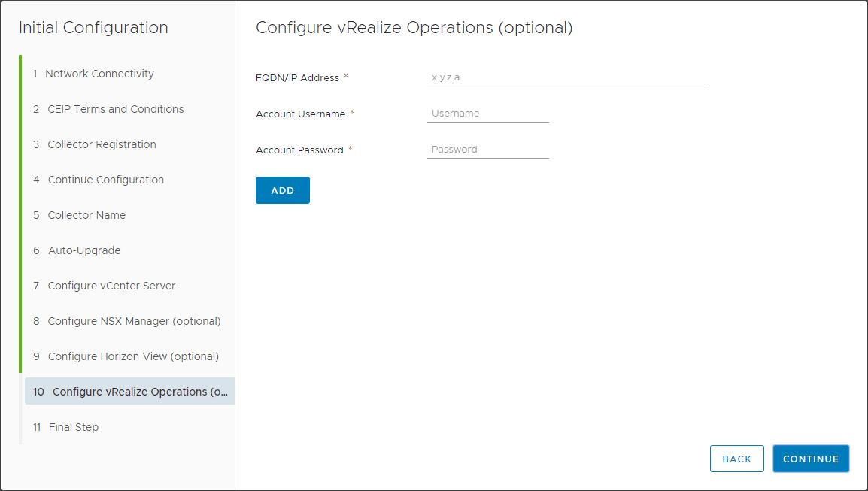Select Collector Registration step

click(x=102, y=144)
